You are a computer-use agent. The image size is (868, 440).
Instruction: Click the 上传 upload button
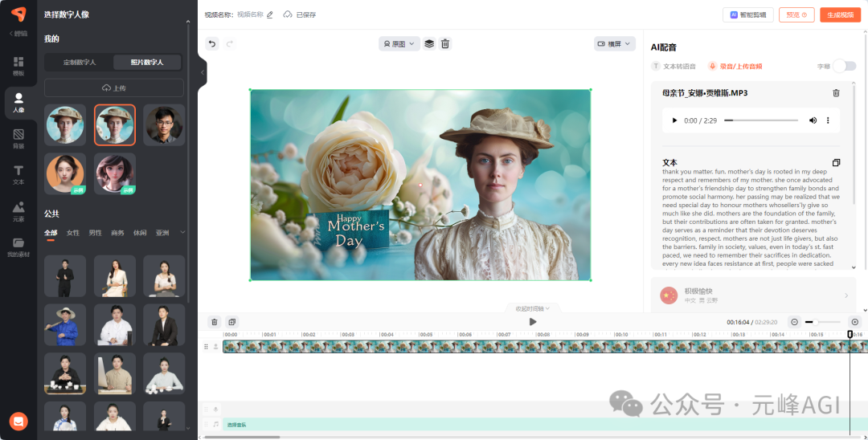114,88
